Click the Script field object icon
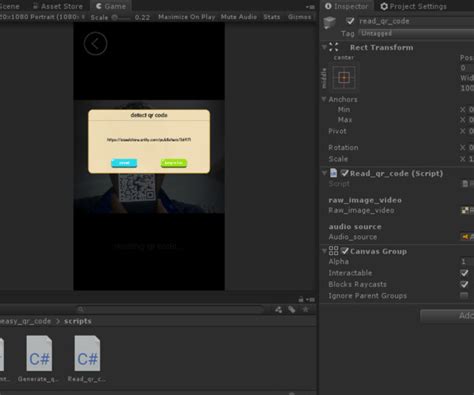This screenshot has height=395, width=474. coord(465,184)
